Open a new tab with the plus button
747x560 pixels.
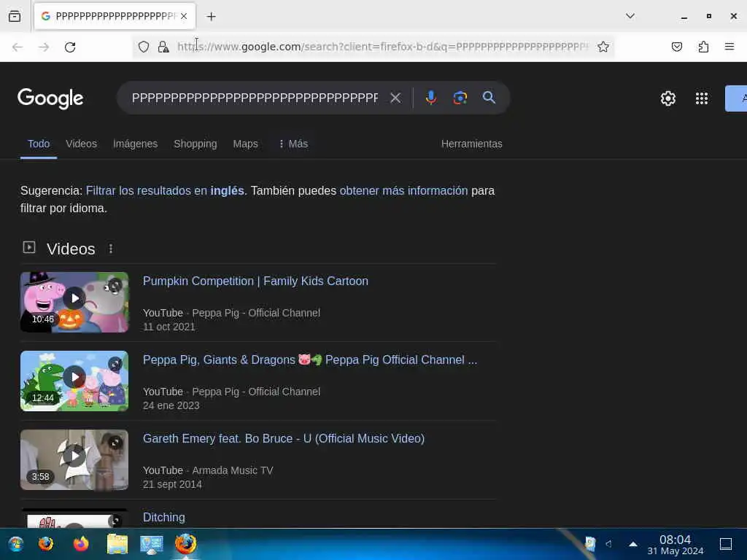point(211,17)
